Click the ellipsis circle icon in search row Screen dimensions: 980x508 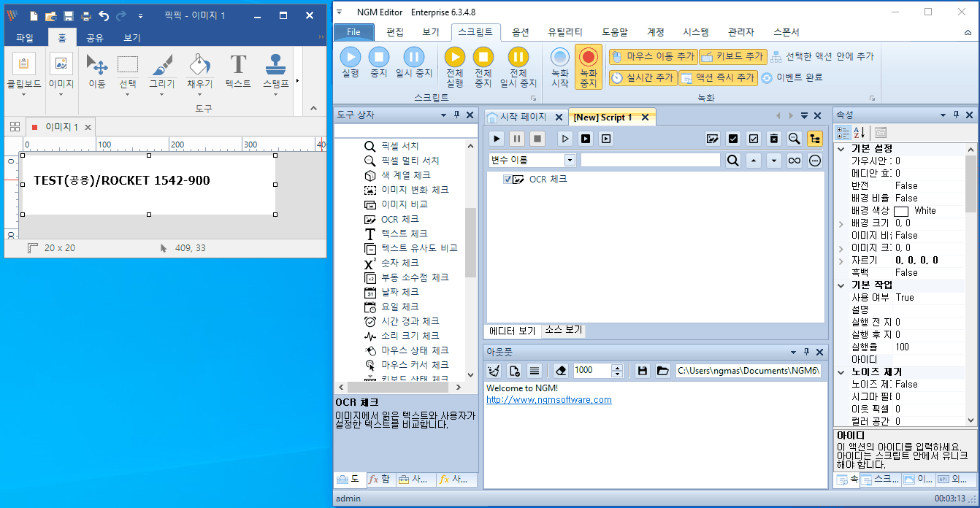(x=815, y=160)
